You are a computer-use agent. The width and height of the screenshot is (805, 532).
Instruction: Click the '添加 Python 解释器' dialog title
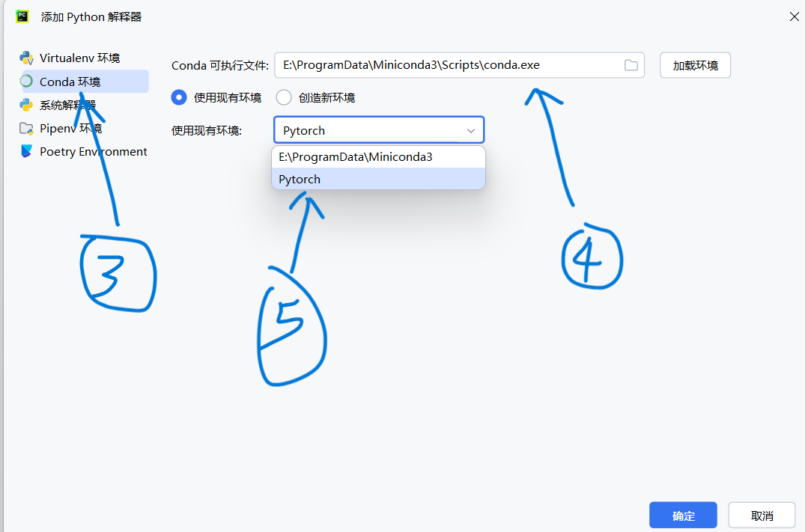91,17
